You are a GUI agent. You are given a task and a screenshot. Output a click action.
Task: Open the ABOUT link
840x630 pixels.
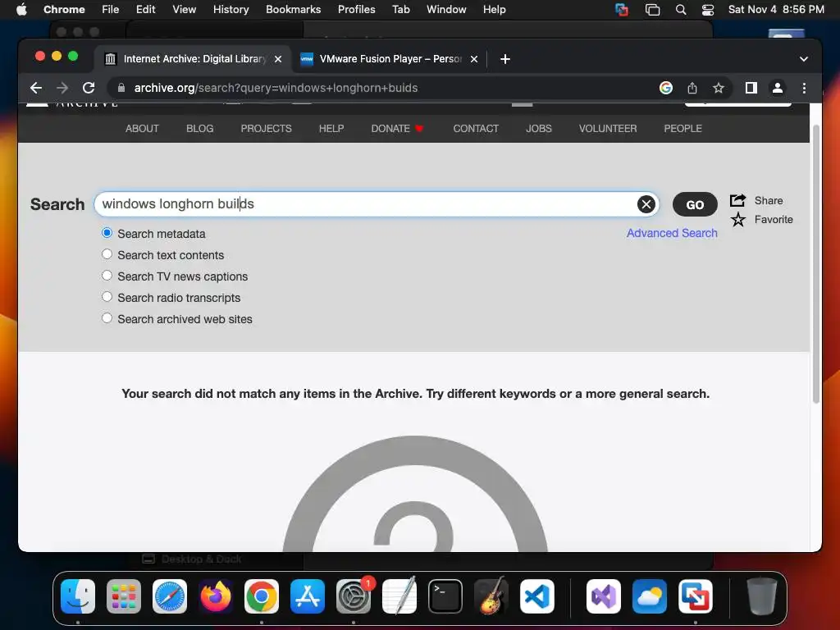142,129
